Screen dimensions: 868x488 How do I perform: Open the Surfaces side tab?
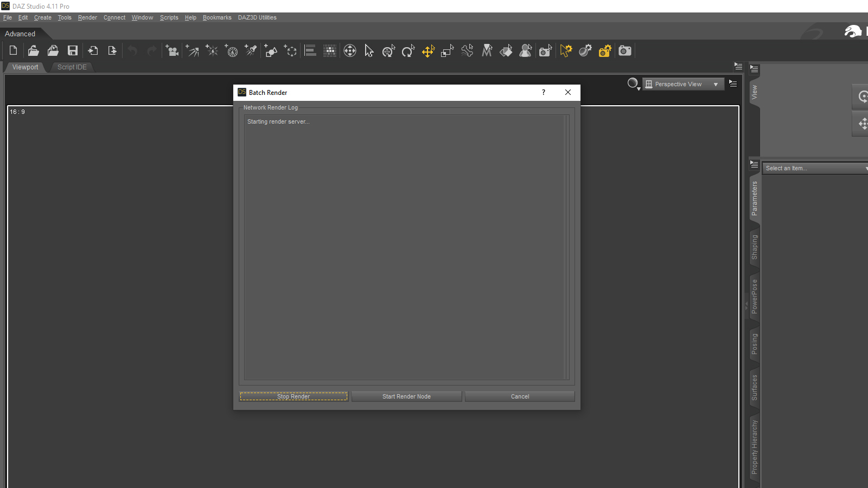click(x=754, y=388)
